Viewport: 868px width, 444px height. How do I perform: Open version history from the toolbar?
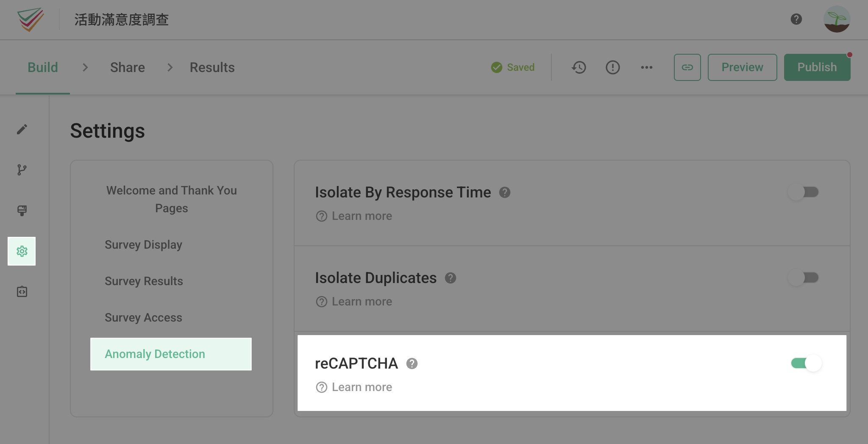pos(579,67)
